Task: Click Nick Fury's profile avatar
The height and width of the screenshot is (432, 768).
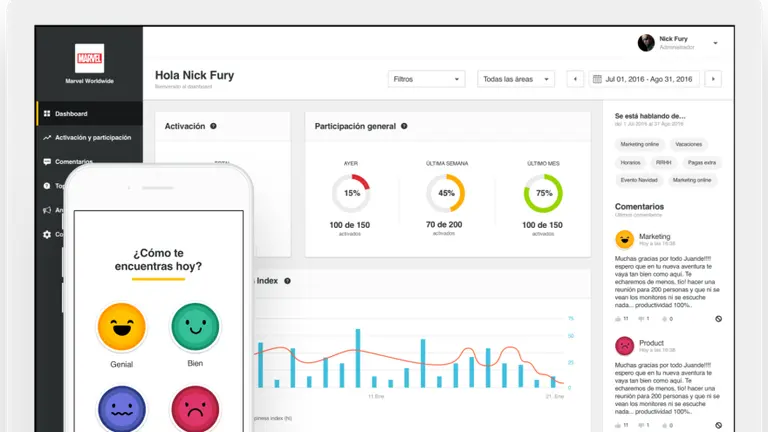Action: click(x=646, y=42)
